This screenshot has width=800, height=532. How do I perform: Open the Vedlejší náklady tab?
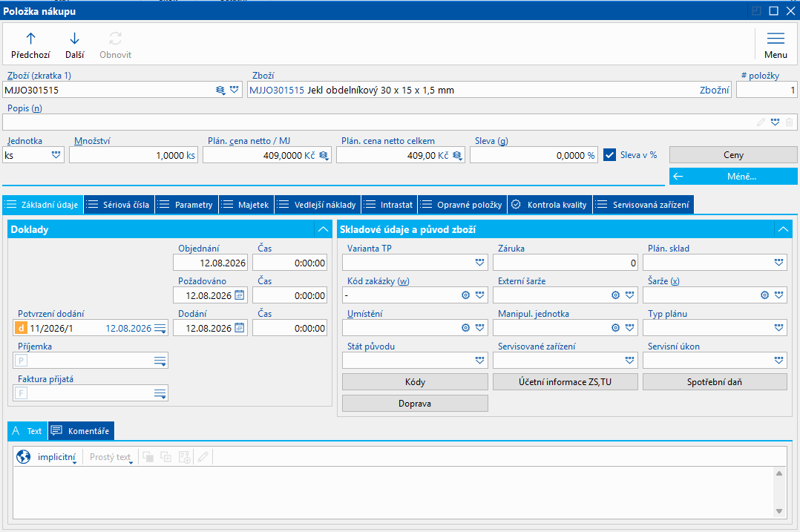coord(318,205)
